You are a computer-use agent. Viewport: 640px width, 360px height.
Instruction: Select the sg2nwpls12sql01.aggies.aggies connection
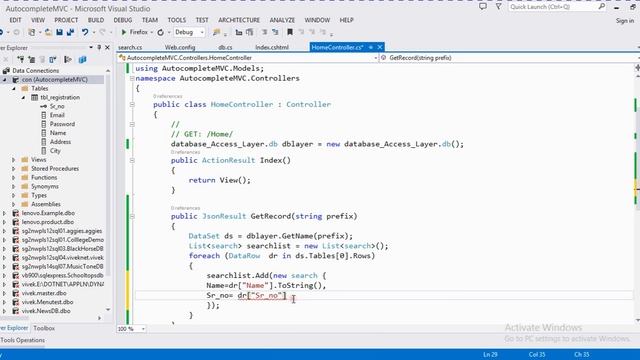62,231
